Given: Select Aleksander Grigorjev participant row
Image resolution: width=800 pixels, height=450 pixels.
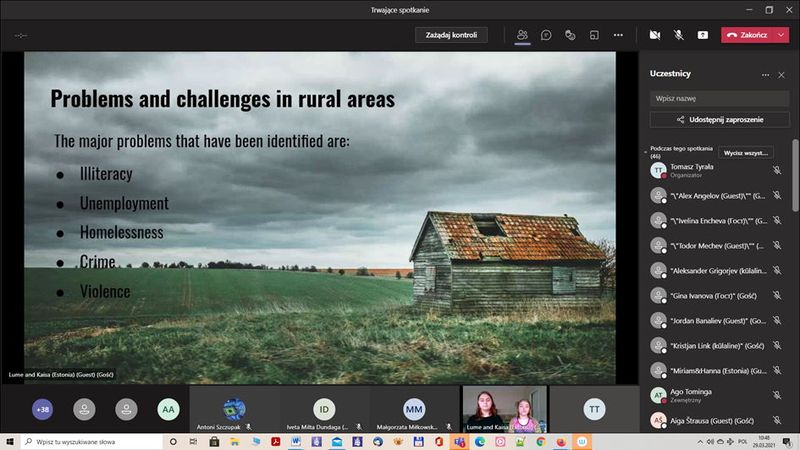Looking at the screenshot, I should 717,270.
